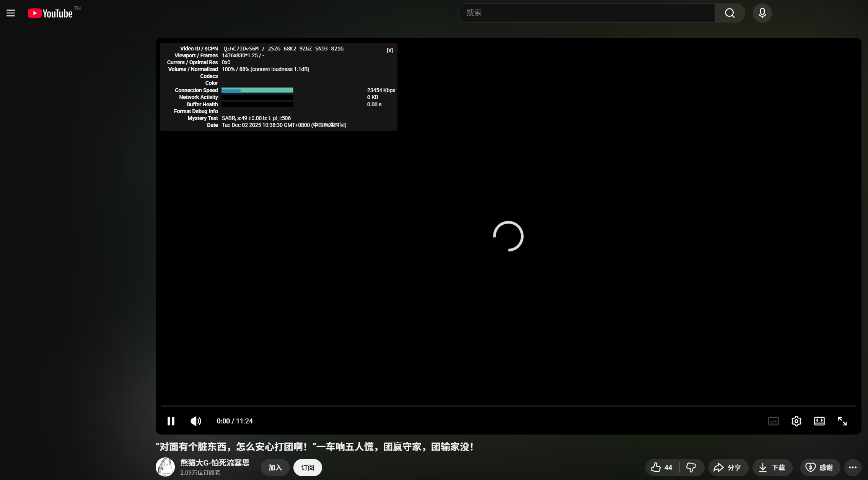Open the player settings gear
Image resolution: width=868 pixels, height=480 pixels.
click(x=796, y=421)
